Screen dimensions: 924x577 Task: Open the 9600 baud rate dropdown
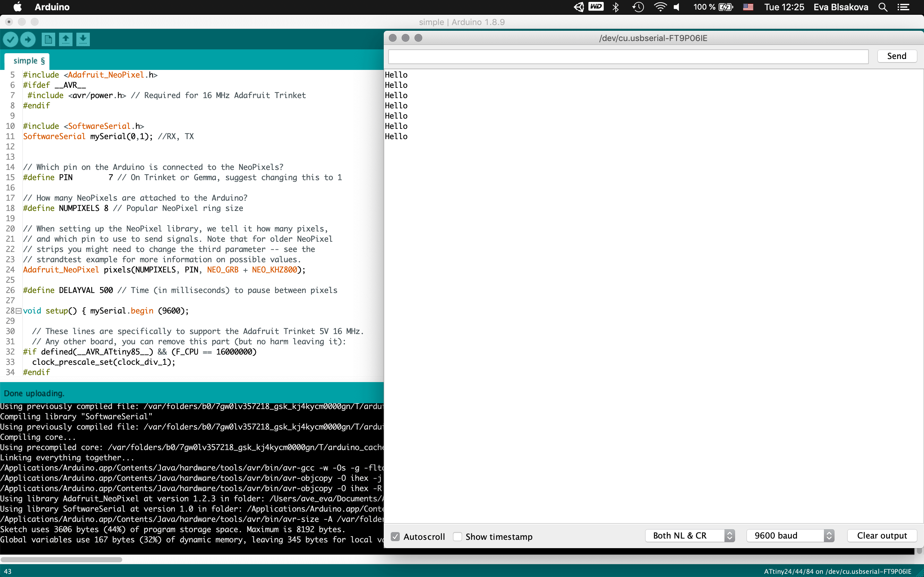[x=790, y=535]
